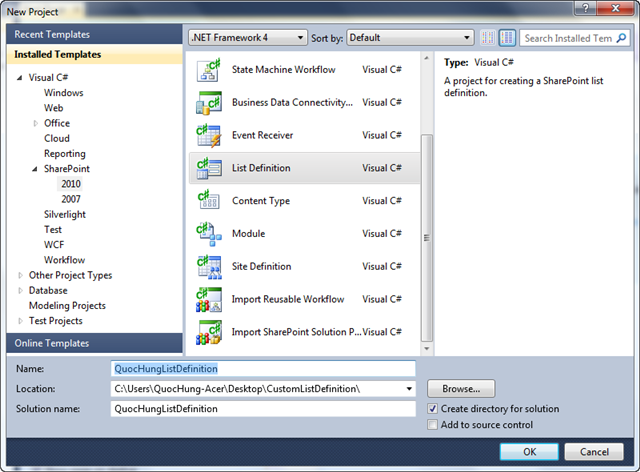The image size is (640, 472).
Task: Select the Web tree item
Action: tap(53, 108)
